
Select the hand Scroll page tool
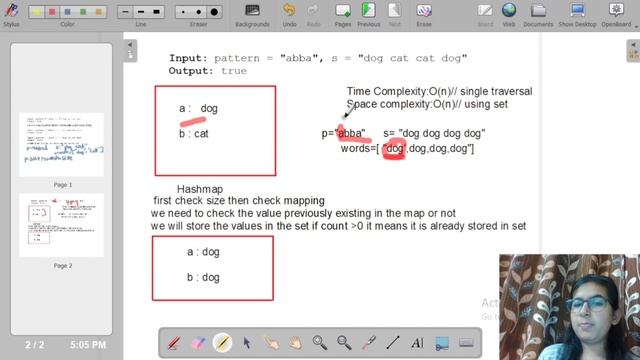pyautogui.click(x=296, y=343)
